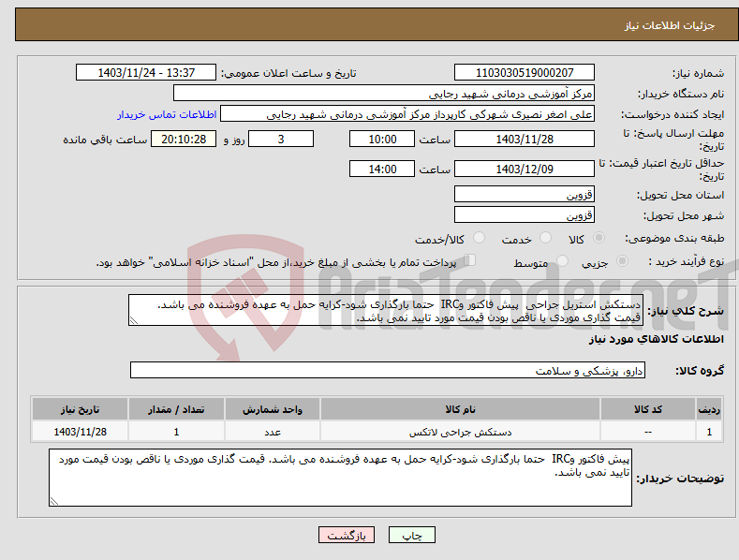
Task: Select the خدمت radio button
Action: [x=545, y=238]
